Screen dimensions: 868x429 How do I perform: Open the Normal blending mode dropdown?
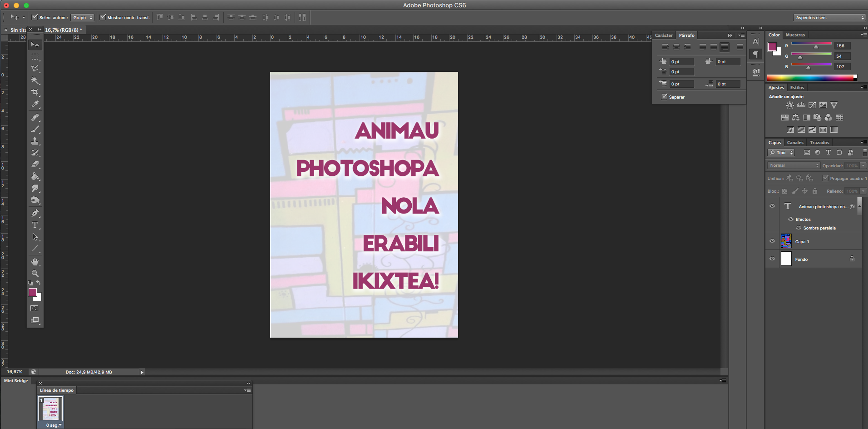coord(794,165)
